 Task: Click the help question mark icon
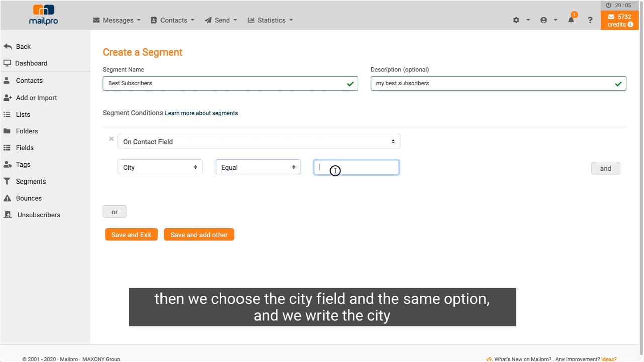[x=590, y=20]
